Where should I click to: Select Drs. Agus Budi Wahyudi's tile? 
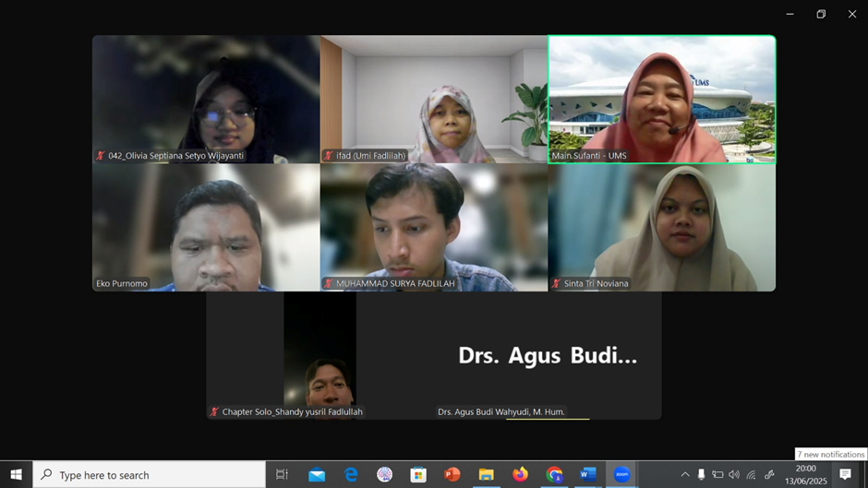point(548,356)
